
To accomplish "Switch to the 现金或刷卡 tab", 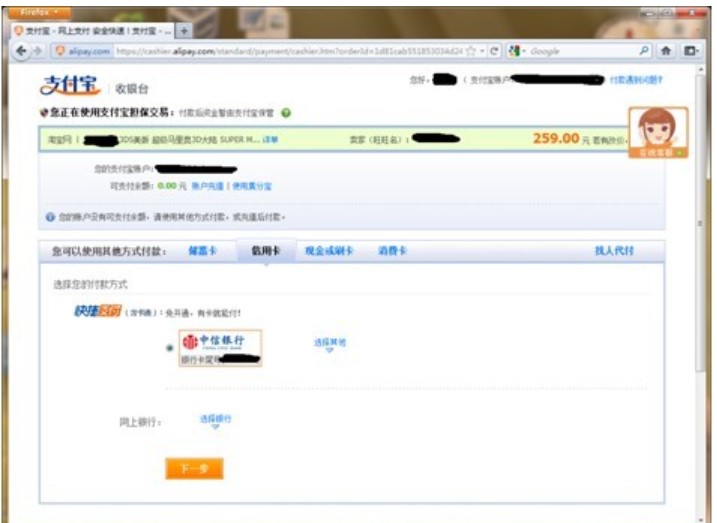I will (329, 251).
